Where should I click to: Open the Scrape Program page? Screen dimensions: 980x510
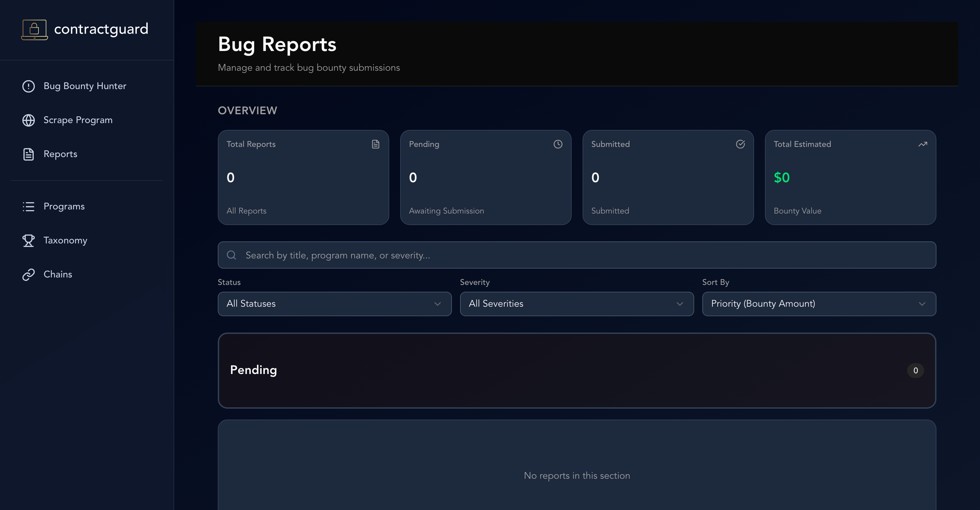coord(78,120)
